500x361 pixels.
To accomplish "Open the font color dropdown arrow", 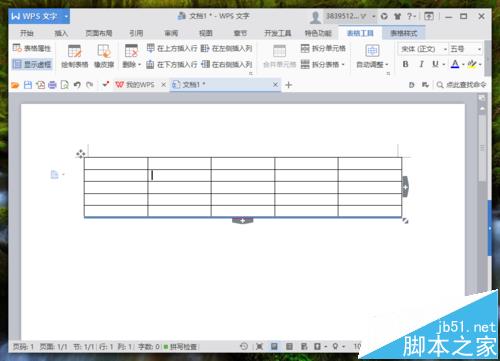I will pyautogui.click(x=463, y=64).
